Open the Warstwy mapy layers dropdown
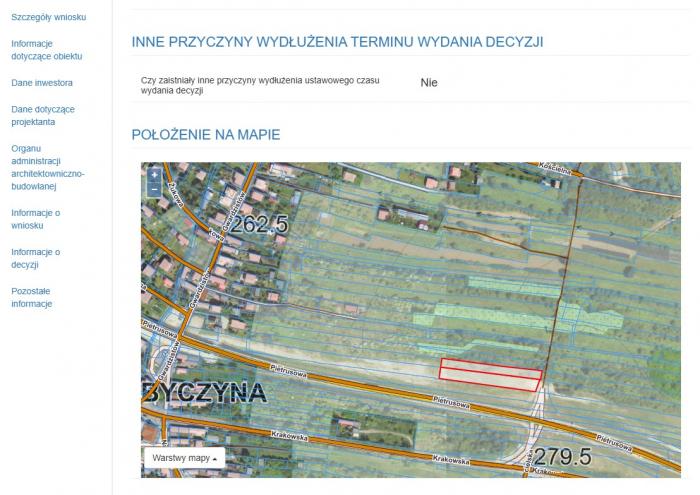This screenshot has width=700, height=495. [184, 458]
